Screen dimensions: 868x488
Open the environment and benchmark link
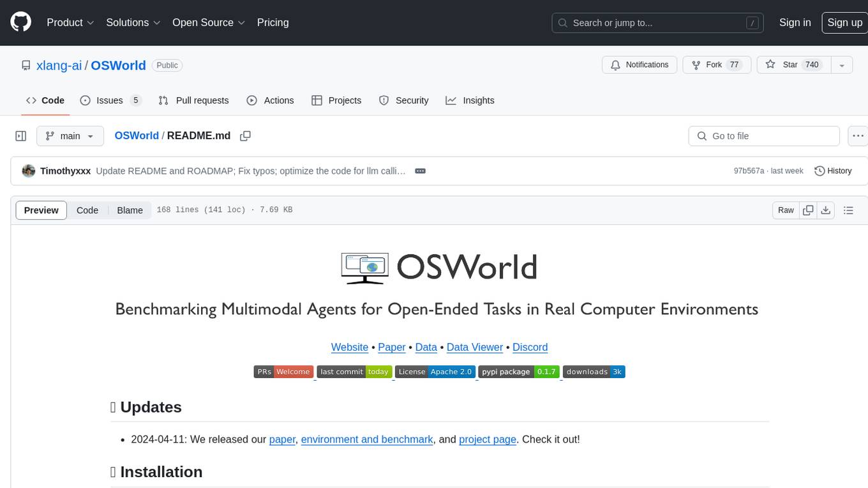pyautogui.click(x=367, y=439)
